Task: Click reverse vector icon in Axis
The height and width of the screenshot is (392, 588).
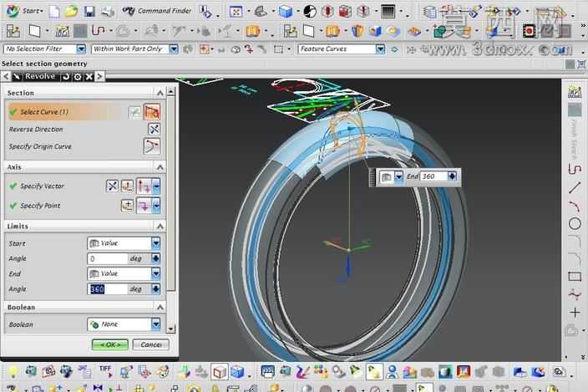Action: 112,186
